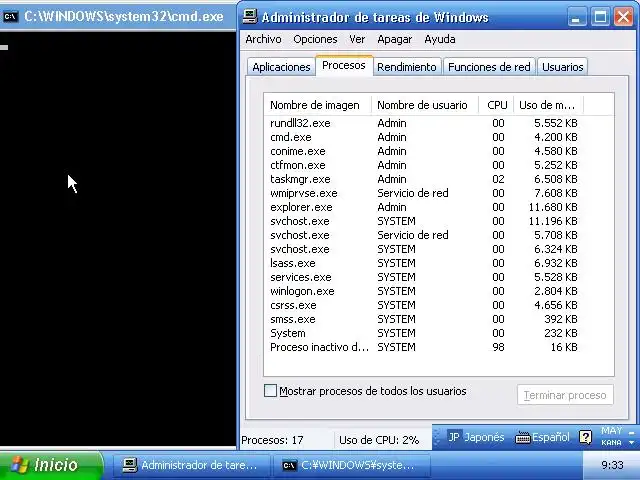This screenshot has width=640, height=480.
Task: Close the Task Manager window
Action: click(x=624, y=17)
